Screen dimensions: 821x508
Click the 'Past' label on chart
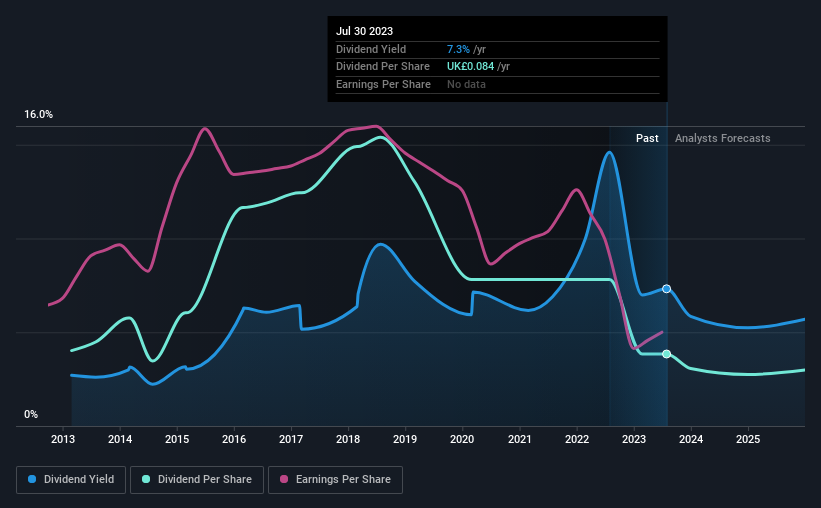pyautogui.click(x=647, y=138)
